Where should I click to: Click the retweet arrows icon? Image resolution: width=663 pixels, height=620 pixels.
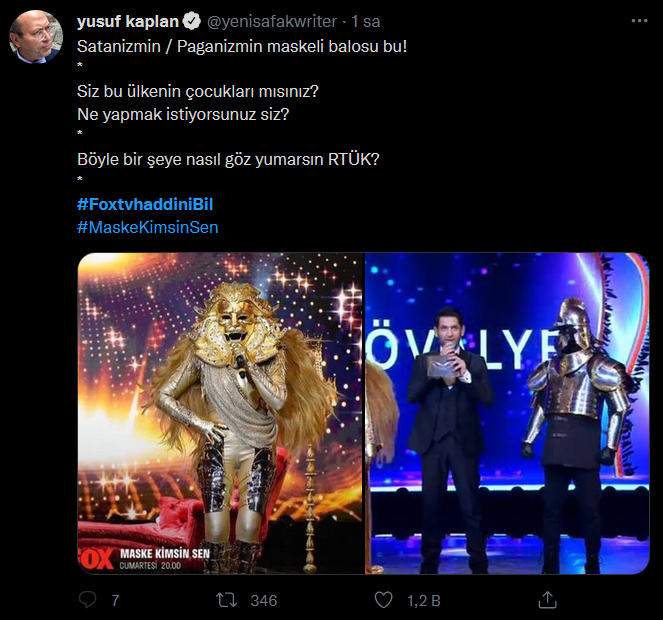[228, 600]
